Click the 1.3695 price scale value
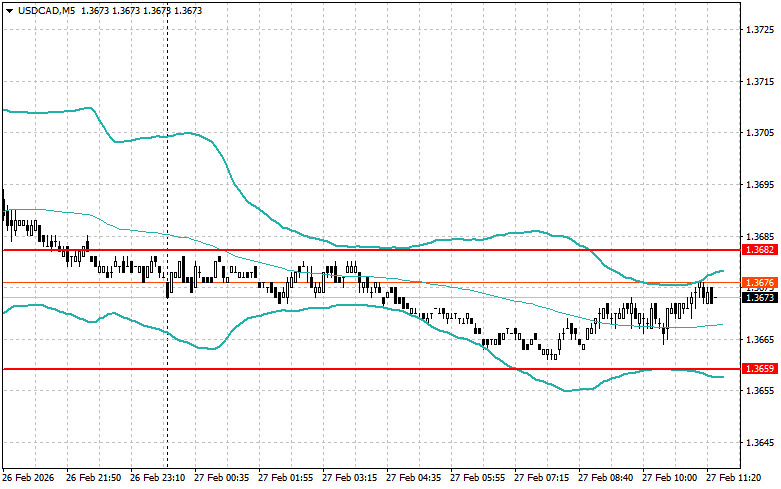 tap(761, 185)
